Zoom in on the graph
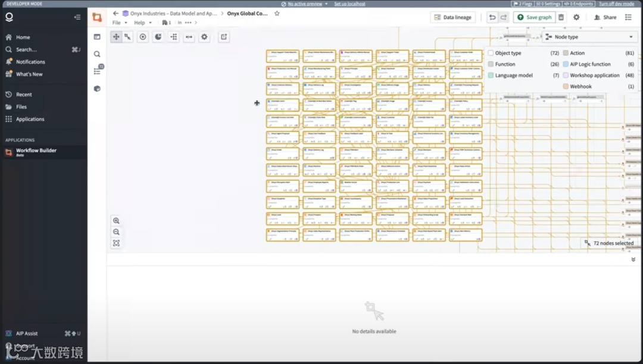Image resolution: width=643 pixels, height=364 pixels. click(117, 221)
